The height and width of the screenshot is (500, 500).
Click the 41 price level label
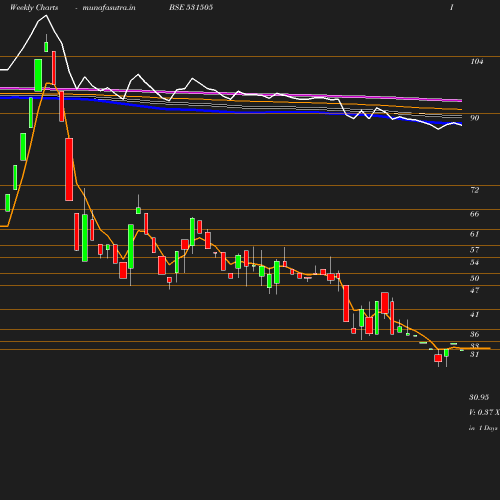tap(475, 314)
